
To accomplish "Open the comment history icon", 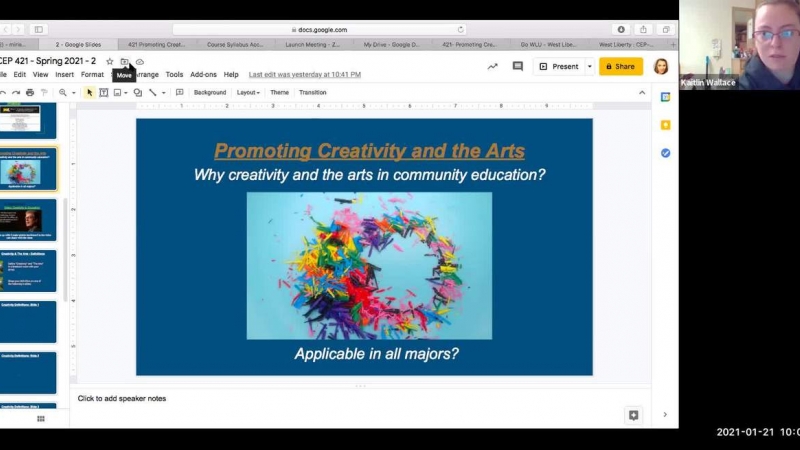I will click(x=517, y=66).
